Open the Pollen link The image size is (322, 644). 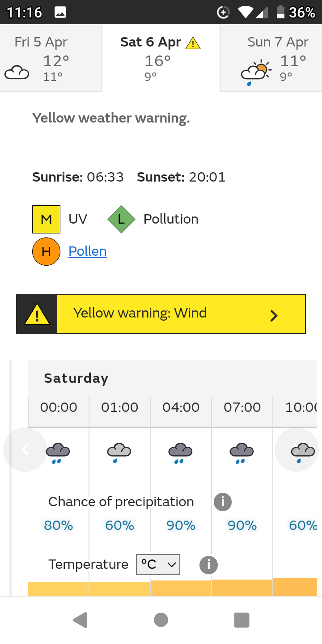(88, 251)
